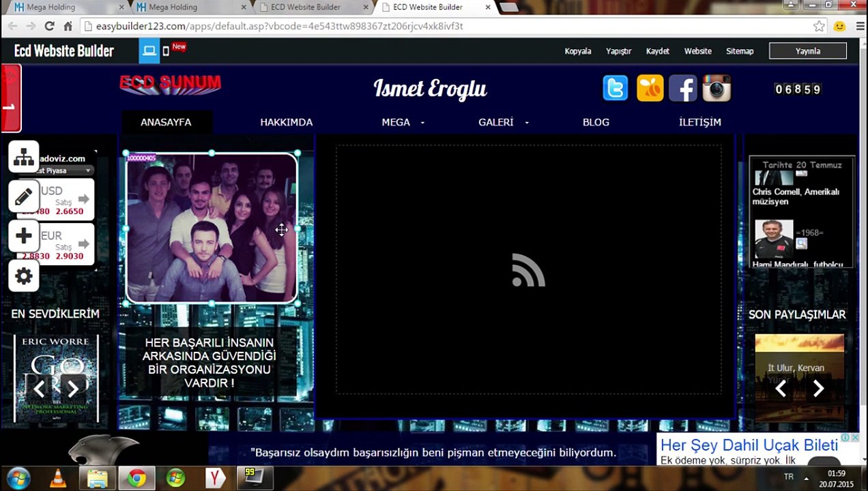Open the GALERİ menu item

pos(496,122)
